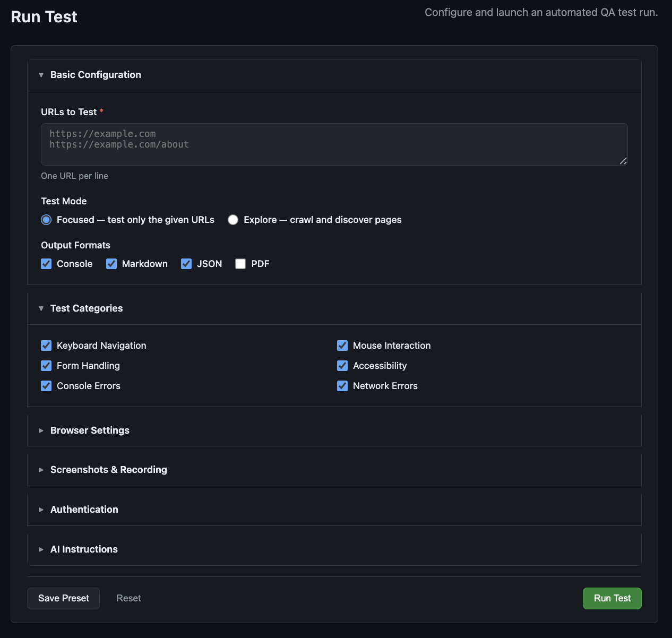This screenshot has height=638, width=672.
Task: Disable the Console output format
Action: [46, 264]
